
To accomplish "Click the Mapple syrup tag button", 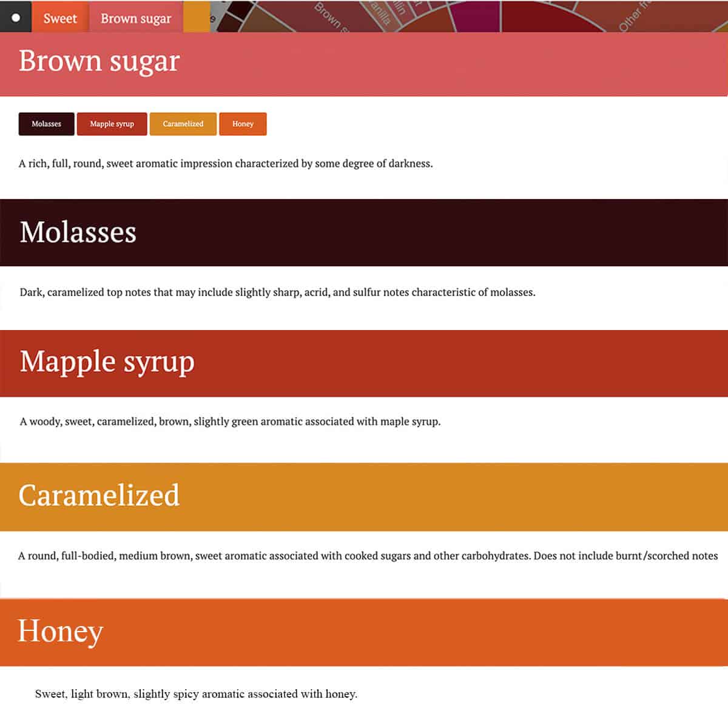I will pos(112,124).
